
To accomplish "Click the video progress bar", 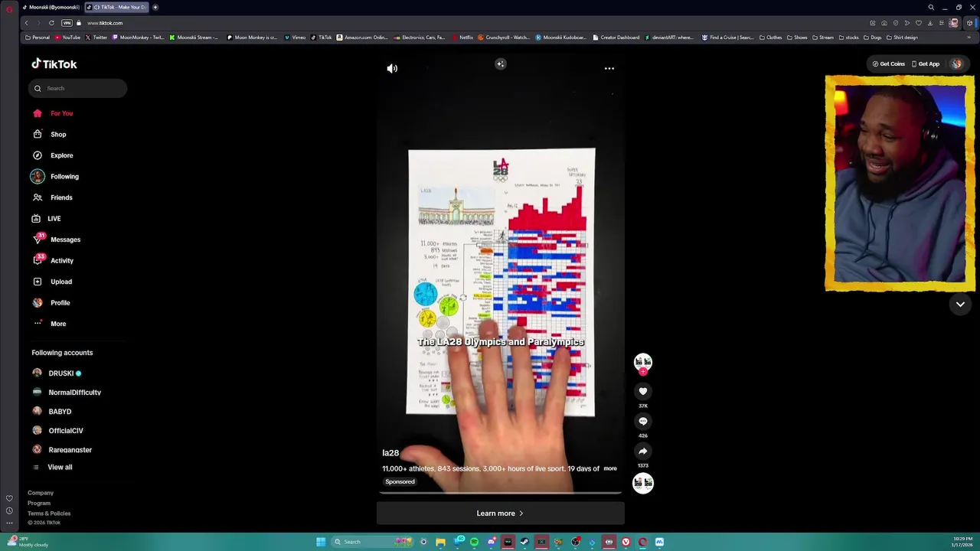I will click(x=500, y=494).
